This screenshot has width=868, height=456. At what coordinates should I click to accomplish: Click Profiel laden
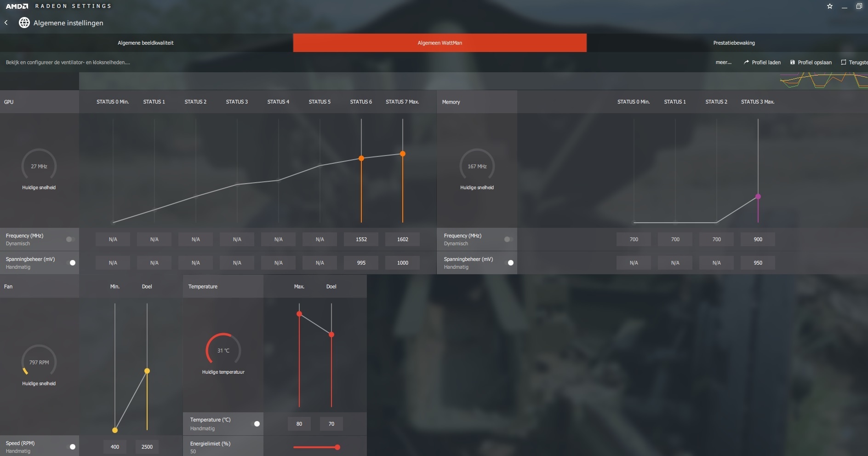pyautogui.click(x=762, y=62)
